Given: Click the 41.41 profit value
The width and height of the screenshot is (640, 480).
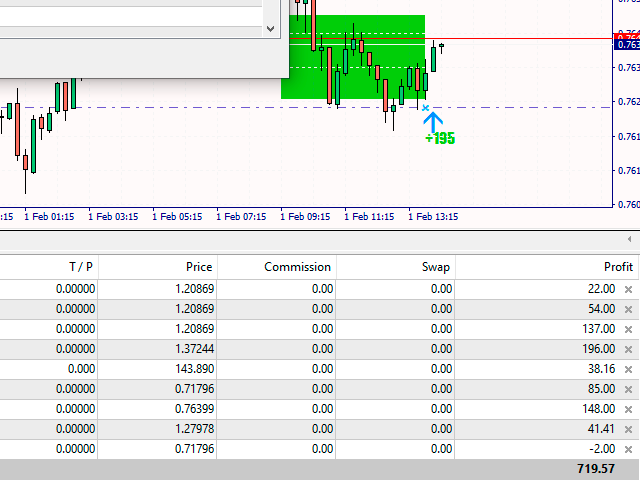Looking at the screenshot, I should pos(602,429).
